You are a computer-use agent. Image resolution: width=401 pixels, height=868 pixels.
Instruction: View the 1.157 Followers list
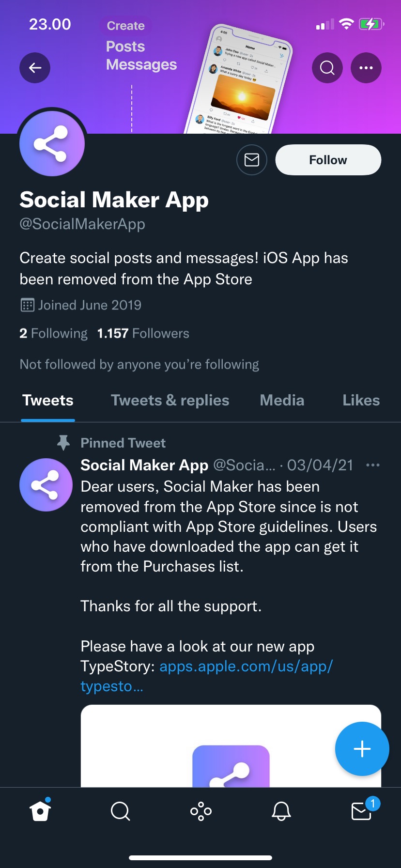[143, 333]
